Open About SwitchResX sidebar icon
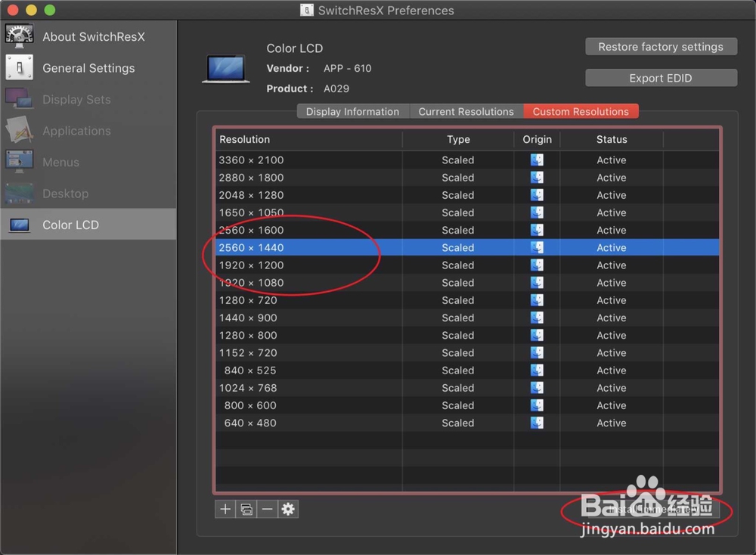Viewport: 756px width, 555px height. (x=19, y=36)
